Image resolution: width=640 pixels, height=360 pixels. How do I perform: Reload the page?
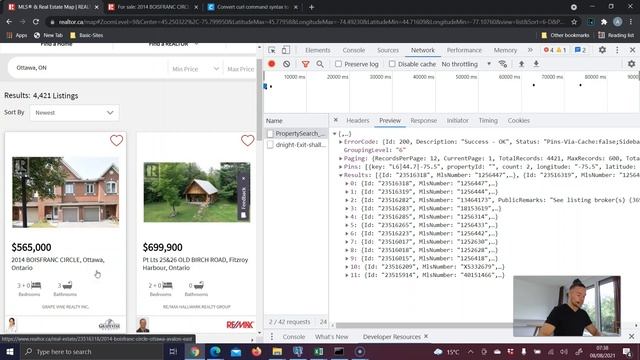(x=36, y=22)
